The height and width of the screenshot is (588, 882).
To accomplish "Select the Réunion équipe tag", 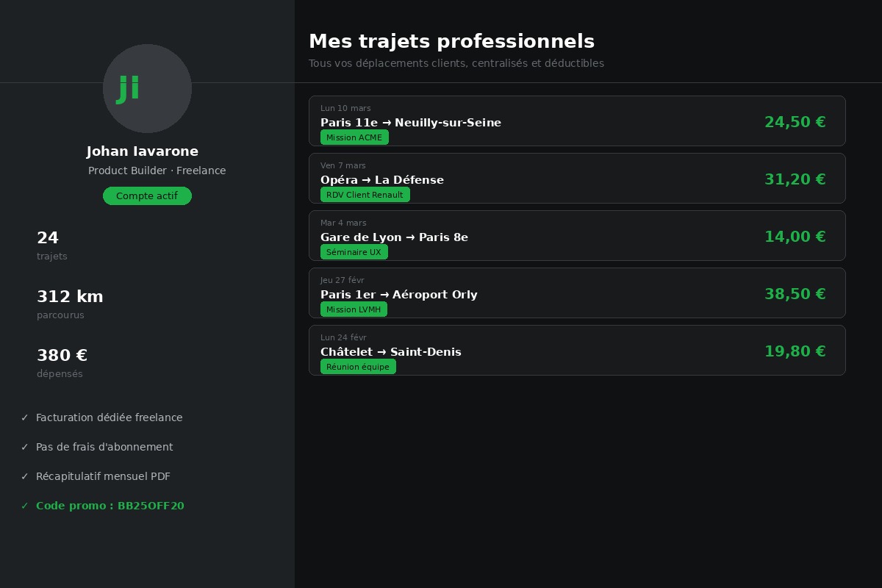I will [x=358, y=367].
